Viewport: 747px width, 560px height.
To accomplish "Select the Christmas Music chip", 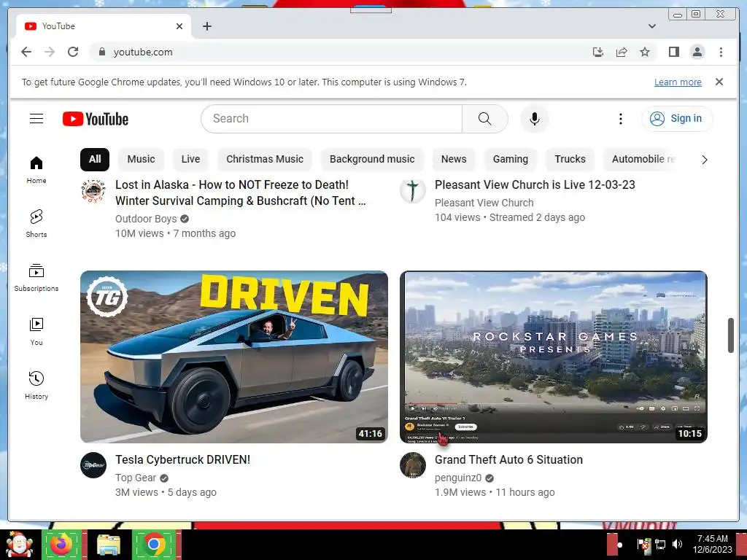I will (x=265, y=159).
